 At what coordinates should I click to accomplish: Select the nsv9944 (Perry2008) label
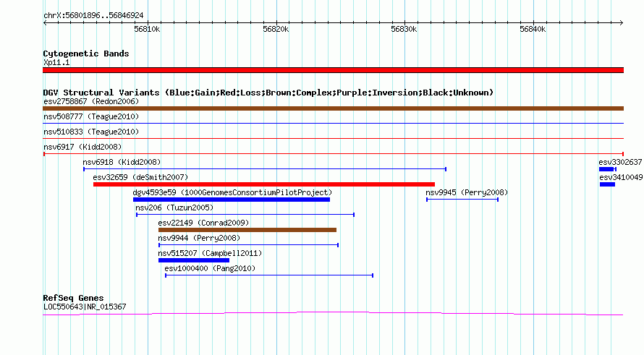(199, 238)
